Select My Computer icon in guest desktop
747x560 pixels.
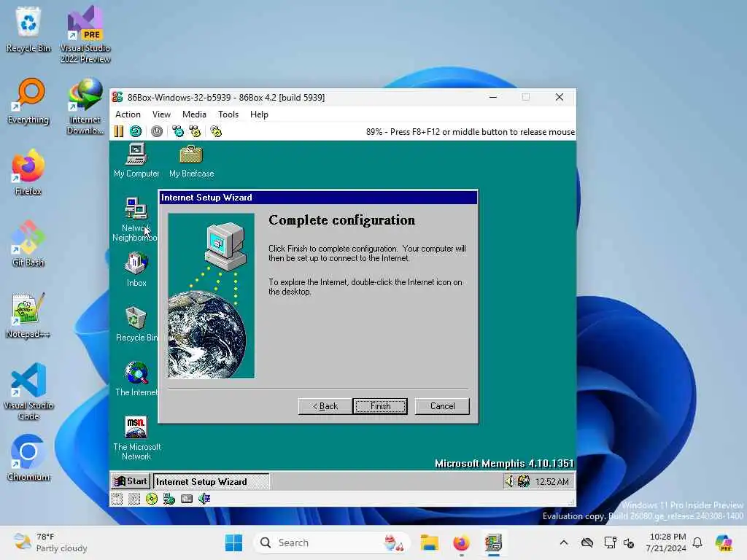tap(136, 161)
